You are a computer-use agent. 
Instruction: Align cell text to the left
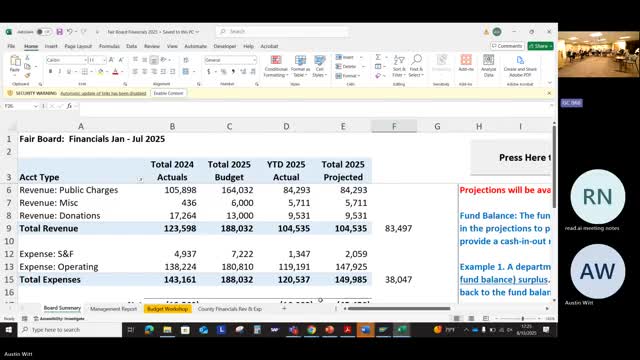pyautogui.click(x=135, y=71)
